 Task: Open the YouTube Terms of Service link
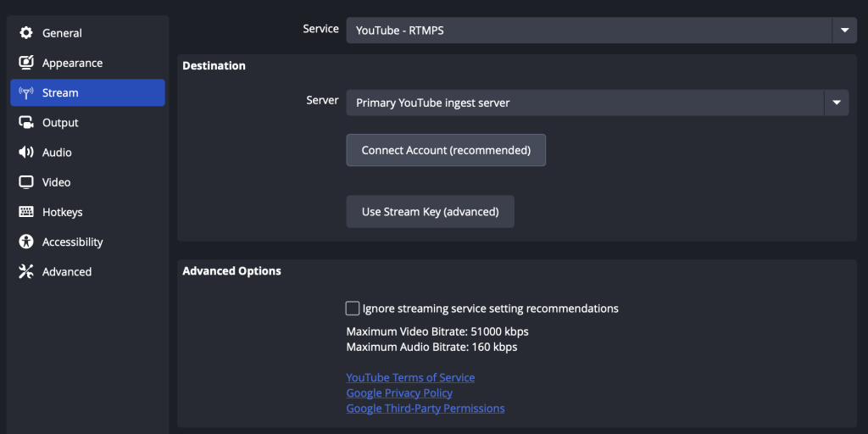point(410,378)
